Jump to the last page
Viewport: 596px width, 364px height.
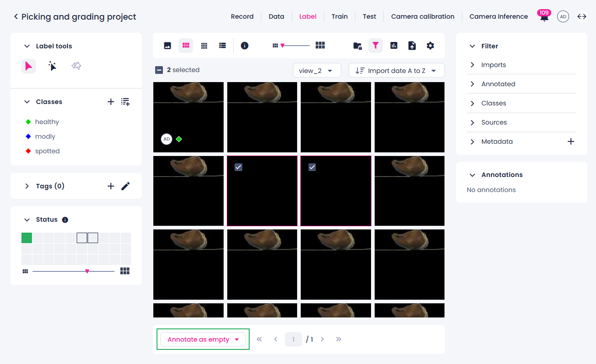(x=339, y=339)
